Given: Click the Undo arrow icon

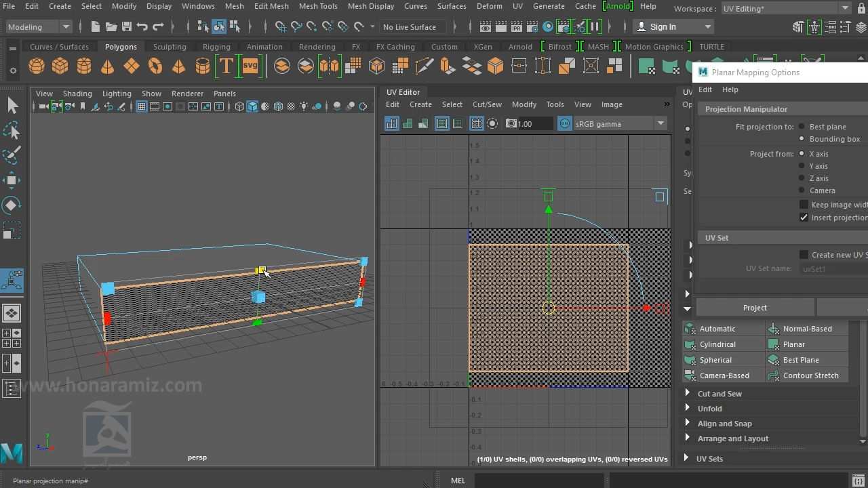Looking at the screenshot, I should tap(142, 27).
